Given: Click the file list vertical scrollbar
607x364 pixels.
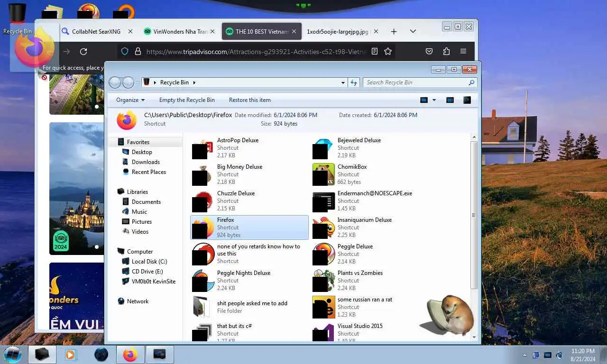Looking at the screenshot, I should click(474, 216).
